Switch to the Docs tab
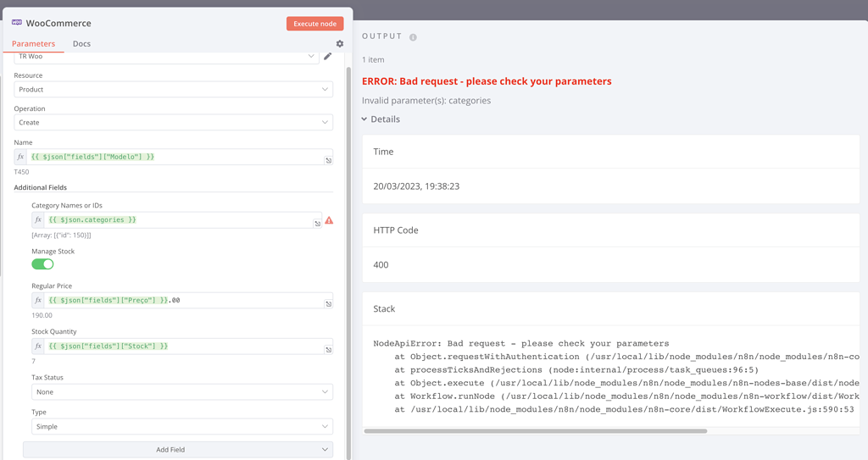 tap(81, 44)
